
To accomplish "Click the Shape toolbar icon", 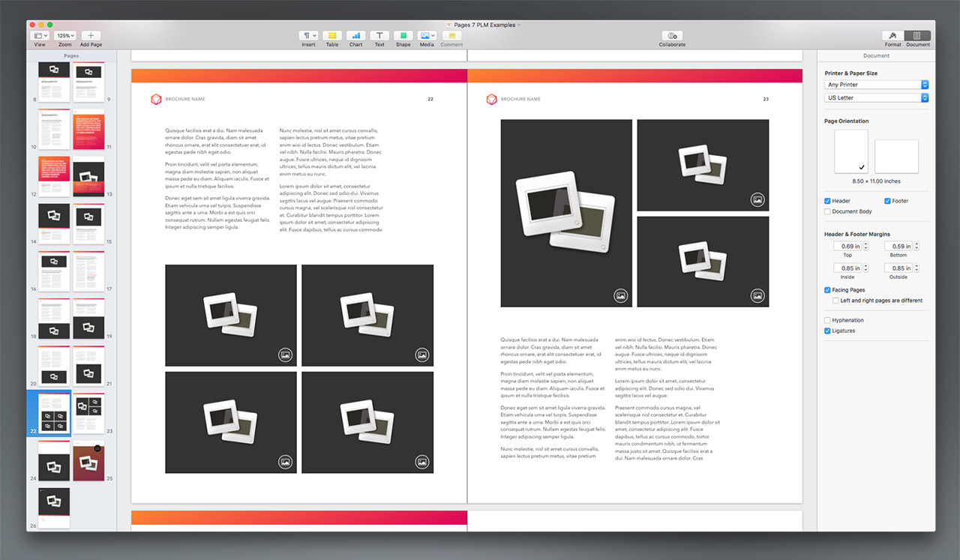I will point(403,36).
